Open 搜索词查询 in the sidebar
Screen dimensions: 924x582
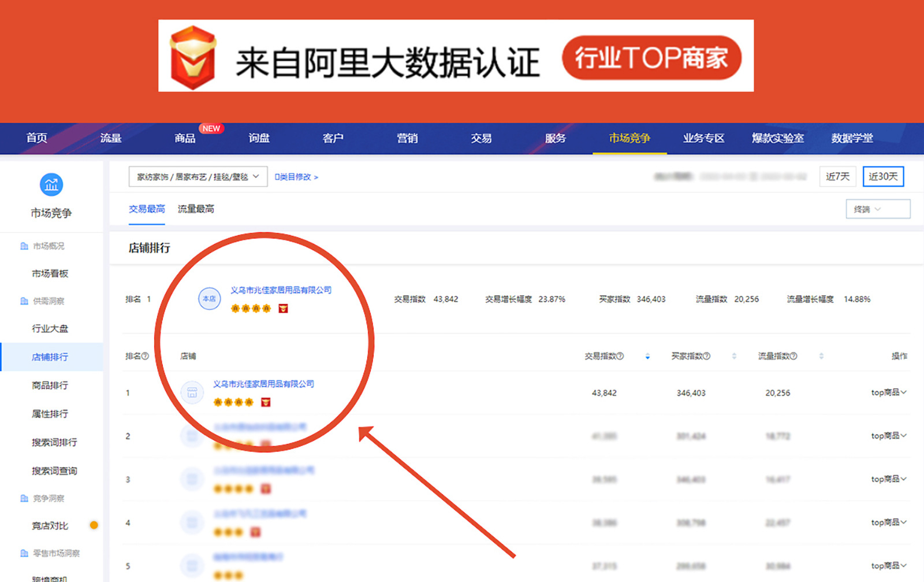click(54, 471)
